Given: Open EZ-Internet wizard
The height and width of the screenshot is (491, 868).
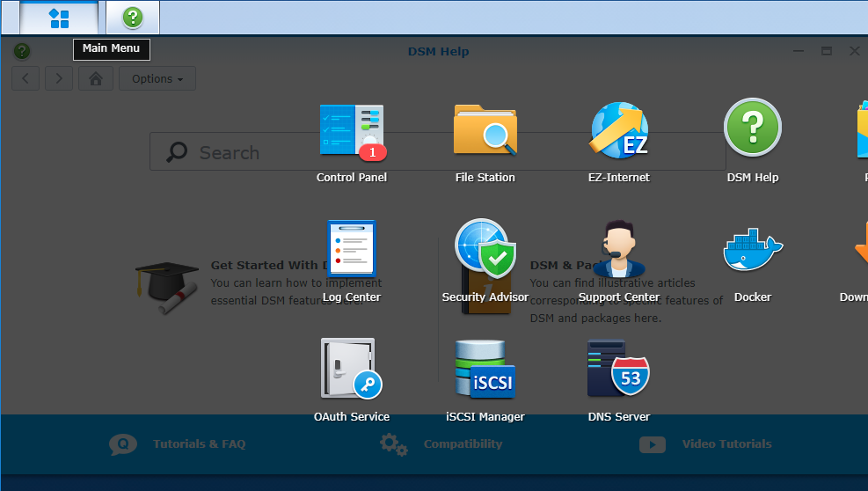Looking at the screenshot, I should [619, 143].
